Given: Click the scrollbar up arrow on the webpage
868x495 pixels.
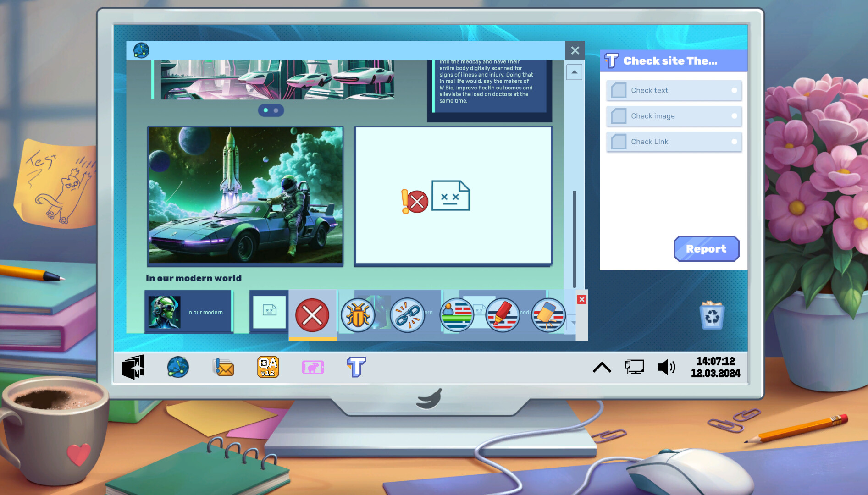Looking at the screenshot, I should pos(574,72).
